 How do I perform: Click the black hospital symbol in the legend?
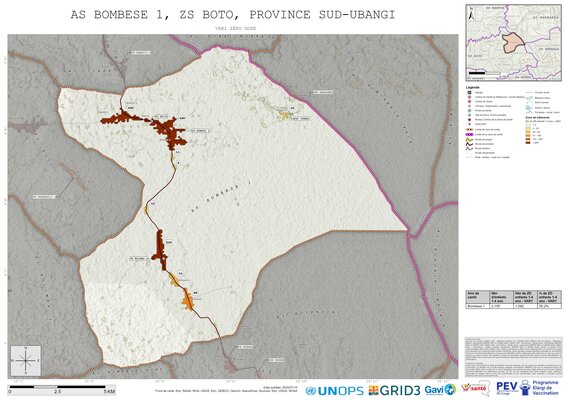coord(469,92)
